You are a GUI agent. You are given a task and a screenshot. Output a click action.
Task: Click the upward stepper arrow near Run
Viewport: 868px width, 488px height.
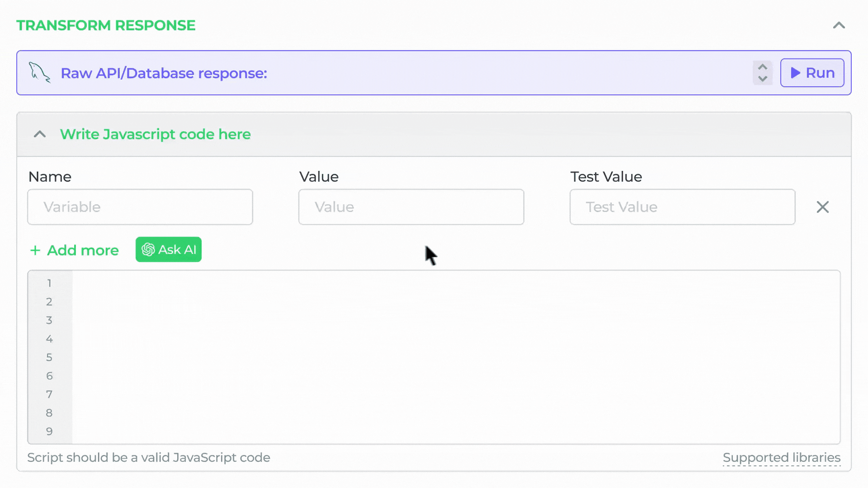[x=763, y=67]
